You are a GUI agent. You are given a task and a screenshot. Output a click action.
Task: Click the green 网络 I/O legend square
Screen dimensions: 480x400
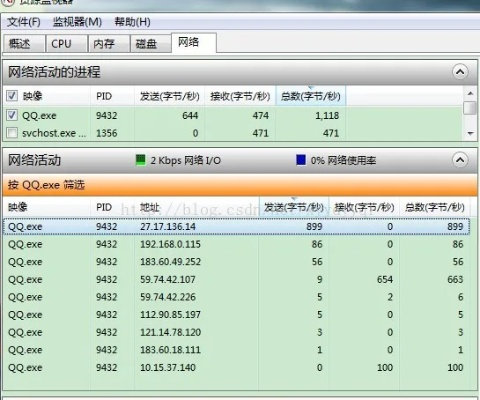tap(141, 160)
